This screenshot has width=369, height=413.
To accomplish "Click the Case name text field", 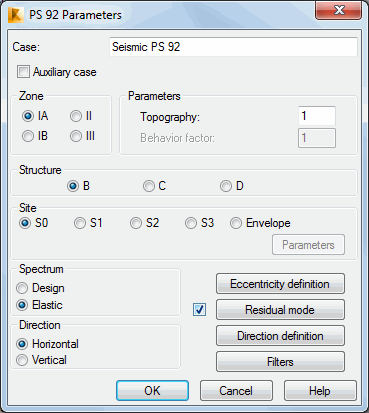I will click(233, 47).
